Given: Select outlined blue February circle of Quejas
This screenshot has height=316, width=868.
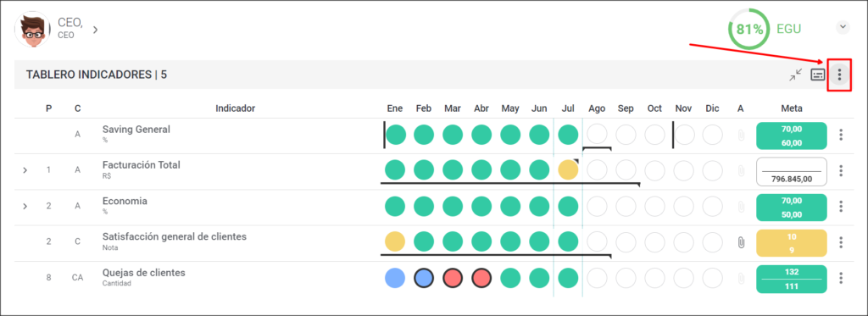Looking at the screenshot, I should pos(424,278).
